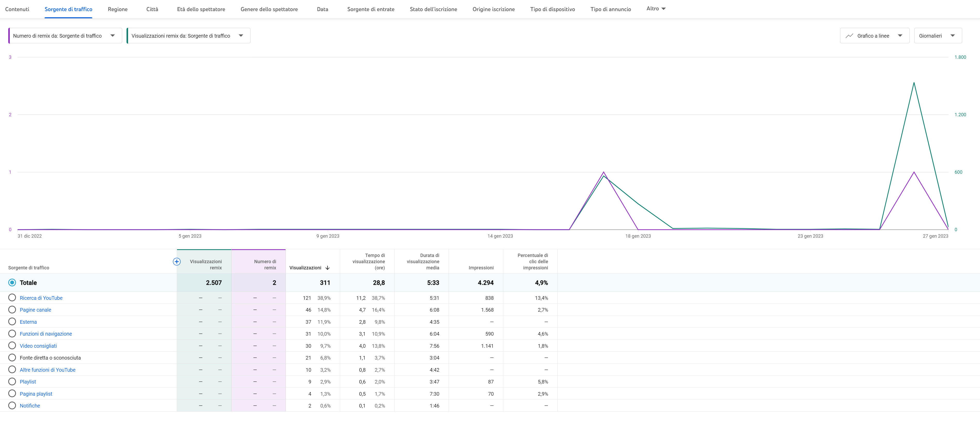Screen dimensions: 980x424
Task: Click the sort arrow next to Visualizzazioni
Action: 328,268
